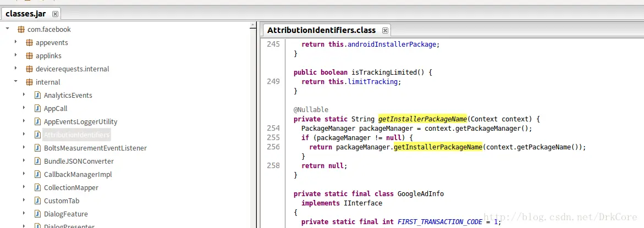Open BoltsMeasurementEventListener class in the tree
The width and height of the screenshot is (644, 228).
[95, 148]
